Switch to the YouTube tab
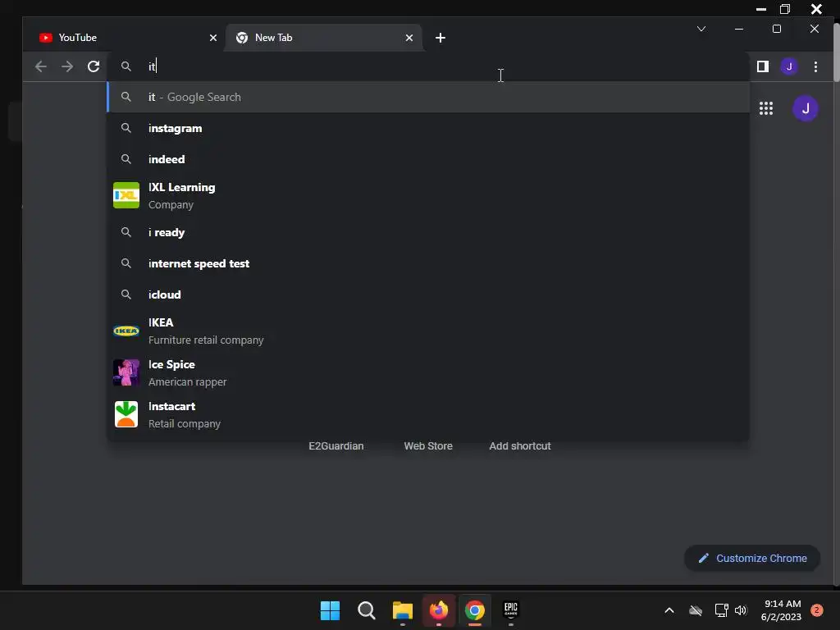 (127, 38)
